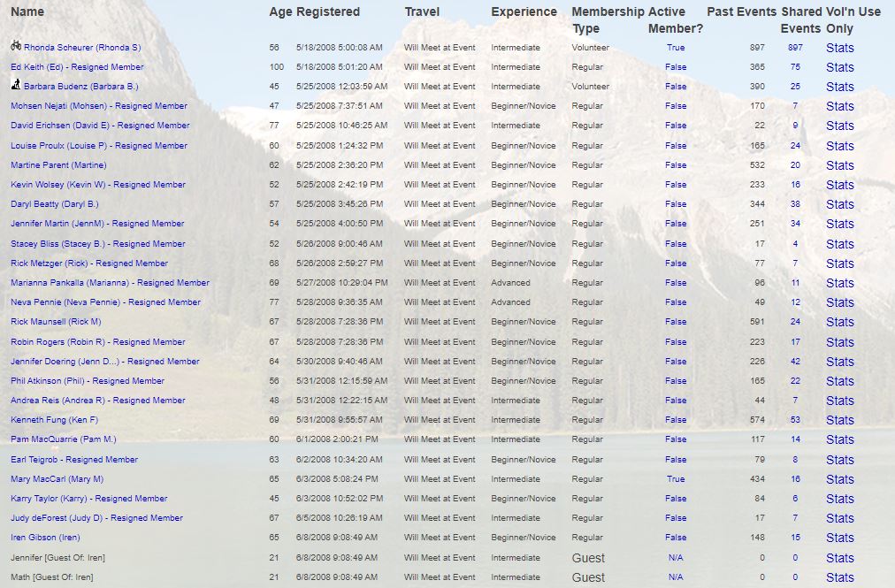Click the hiker icon beside Barbara Budenz
895x588 pixels.
(x=16, y=86)
